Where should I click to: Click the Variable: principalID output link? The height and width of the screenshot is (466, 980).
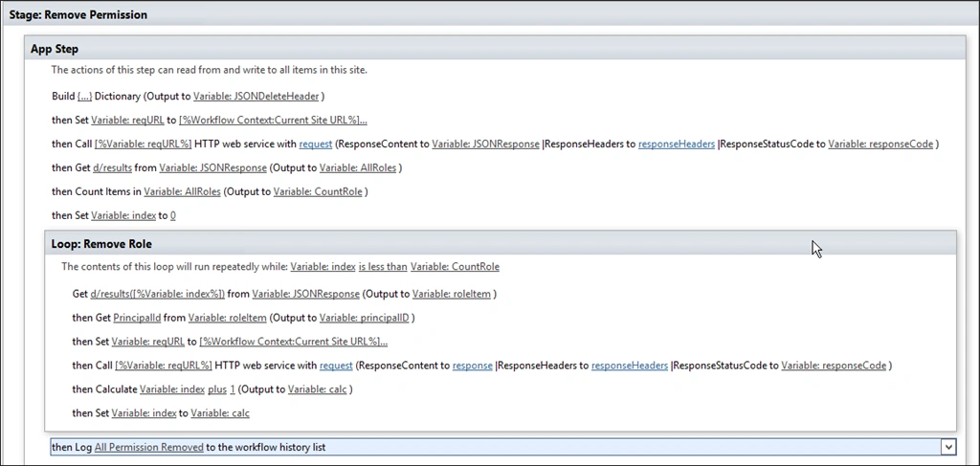(x=365, y=318)
